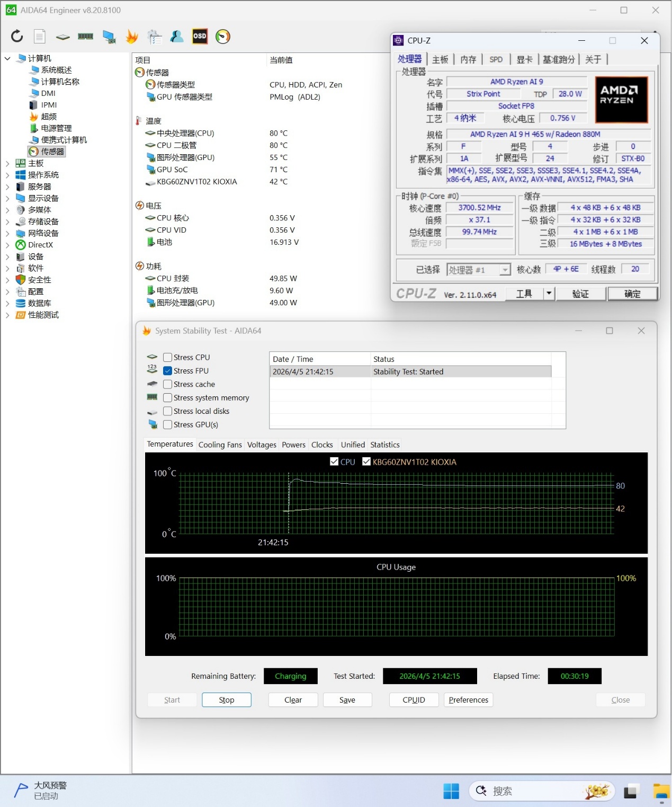The image size is (672, 807).
Task: Click the 安全性 shield icon
Action: tap(21, 280)
